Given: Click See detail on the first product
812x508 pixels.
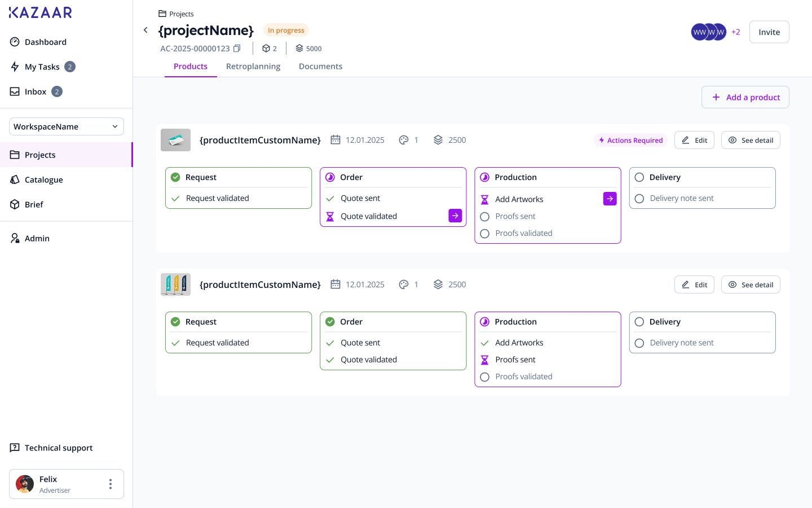Looking at the screenshot, I should tap(751, 140).
